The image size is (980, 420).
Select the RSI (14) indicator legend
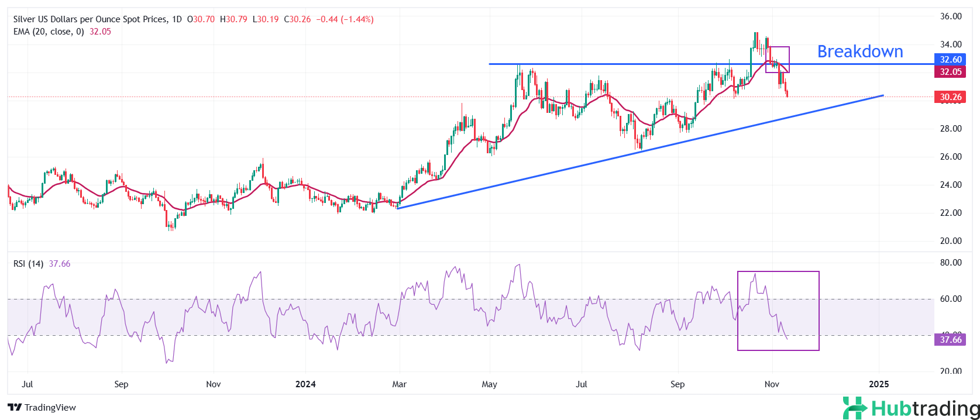tap(28, 264)
